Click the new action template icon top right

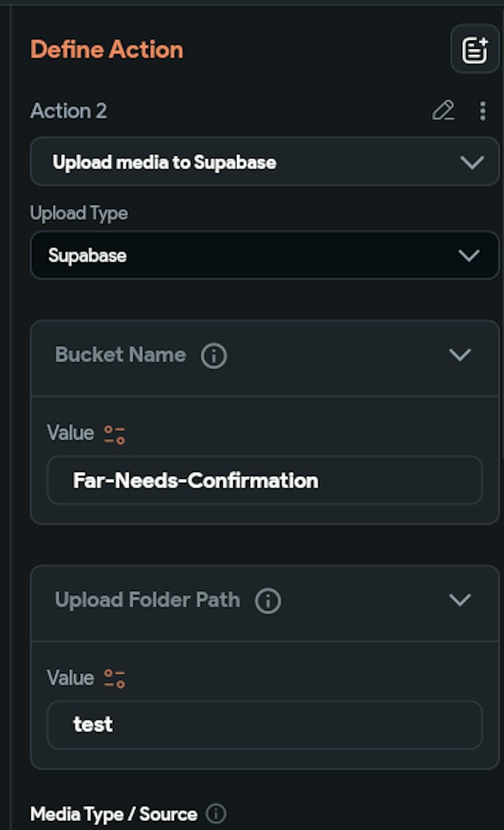tap(474, 49)
